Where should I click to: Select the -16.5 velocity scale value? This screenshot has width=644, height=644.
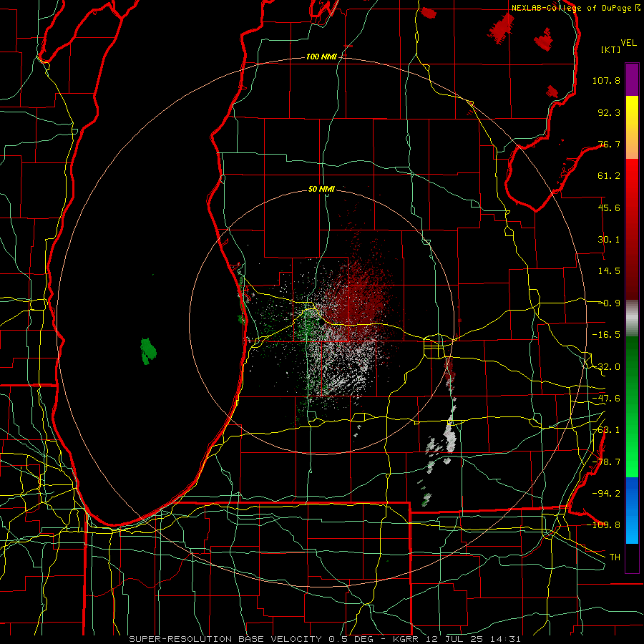606,335
